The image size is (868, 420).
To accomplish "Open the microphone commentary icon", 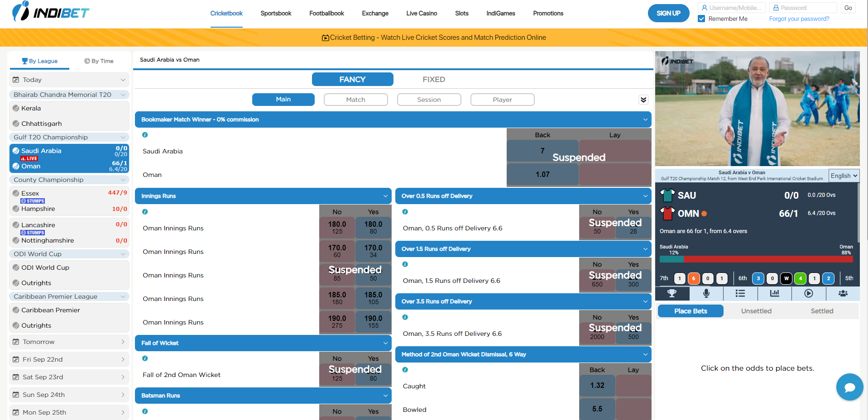I will click(706, 293).
